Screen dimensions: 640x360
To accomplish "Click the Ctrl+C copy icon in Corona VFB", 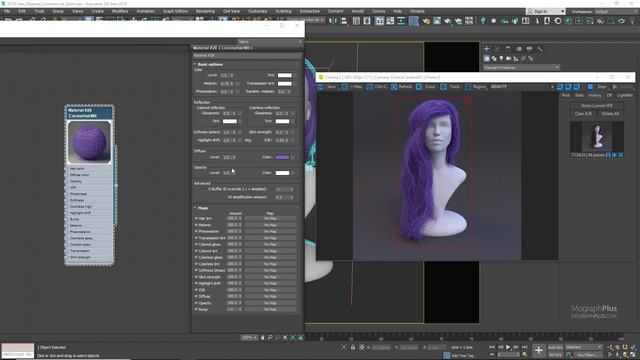I will pos(369,87).
